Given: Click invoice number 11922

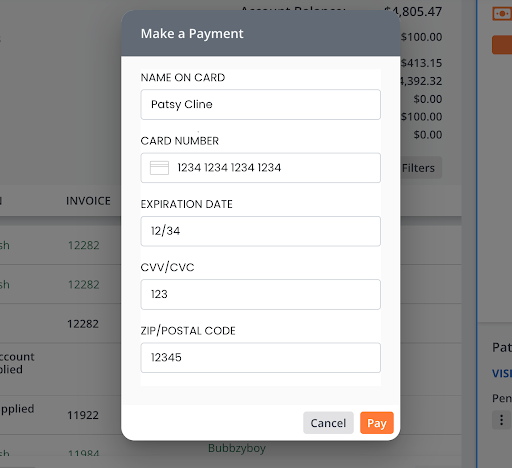Looking at the screenshot, I should [83, 415].
